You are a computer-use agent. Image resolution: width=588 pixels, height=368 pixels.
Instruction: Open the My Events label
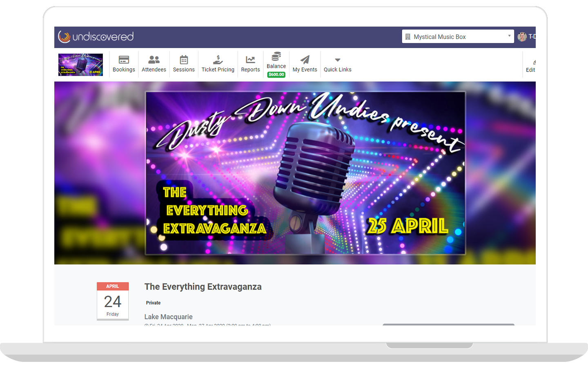tap(305, 70)
